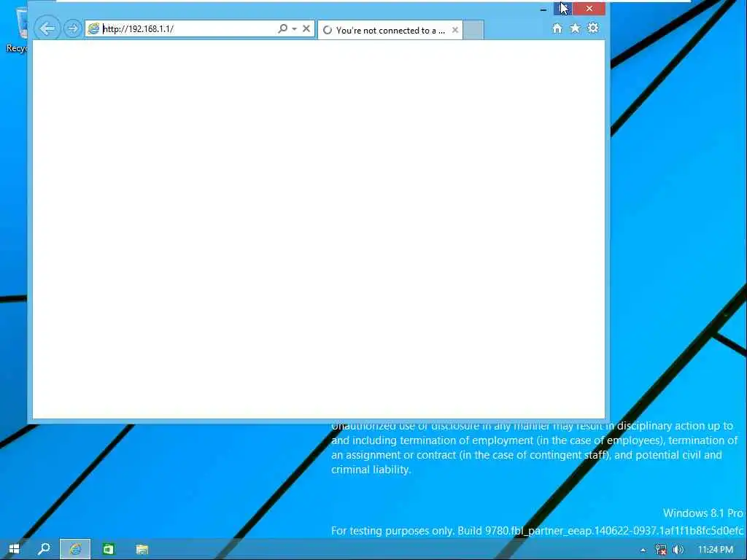Image resolution: width=747 pixels, height=560 pixels.
Task: Open the Home page icon
Action: (x=557, y=28)
